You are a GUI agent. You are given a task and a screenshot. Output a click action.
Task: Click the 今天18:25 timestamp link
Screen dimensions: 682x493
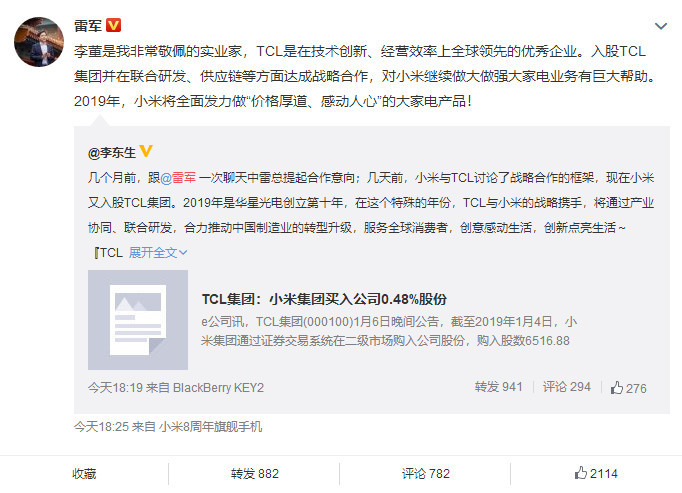tap(101, 426)
